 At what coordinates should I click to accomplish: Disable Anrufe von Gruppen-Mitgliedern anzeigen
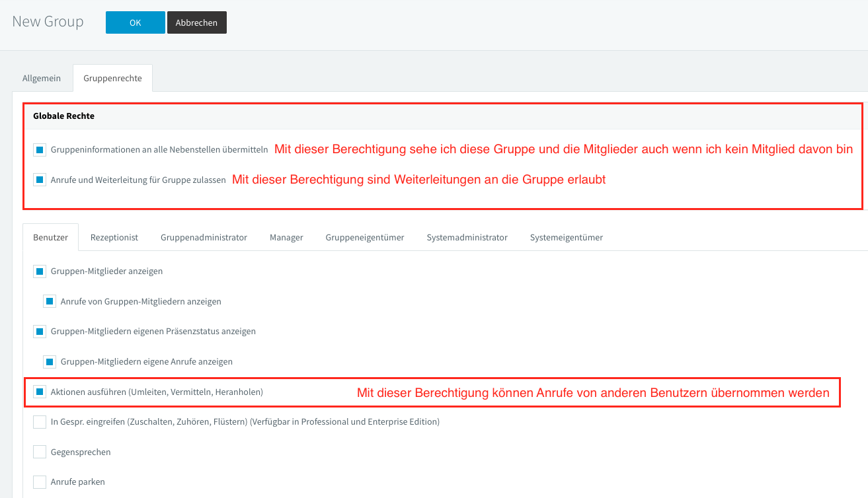50,301
